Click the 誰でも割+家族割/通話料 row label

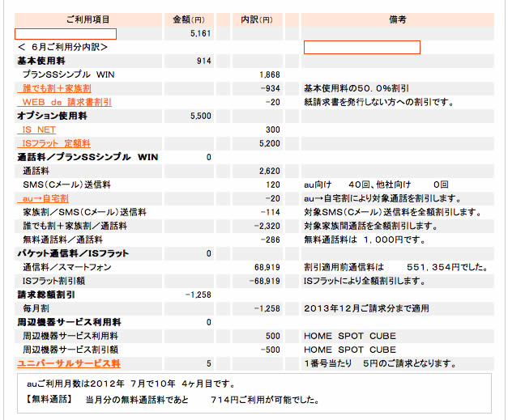pyautogui.click(x=75, y=226)
